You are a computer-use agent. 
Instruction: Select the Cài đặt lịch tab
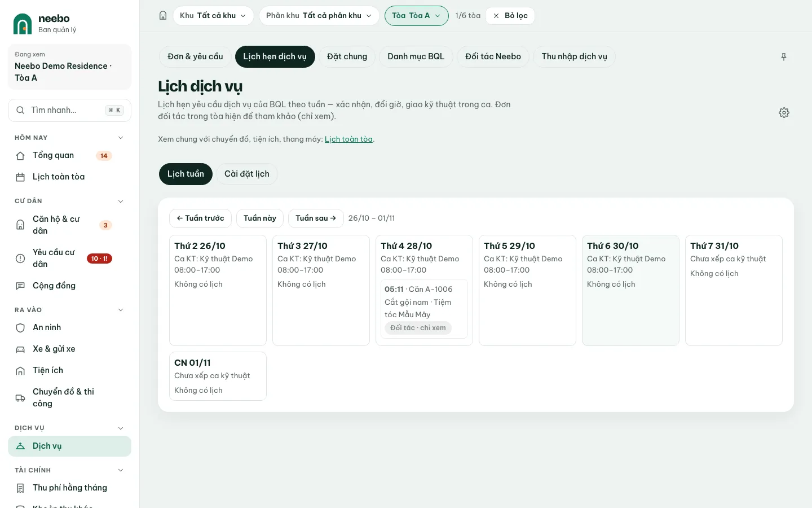click(247, 174)
